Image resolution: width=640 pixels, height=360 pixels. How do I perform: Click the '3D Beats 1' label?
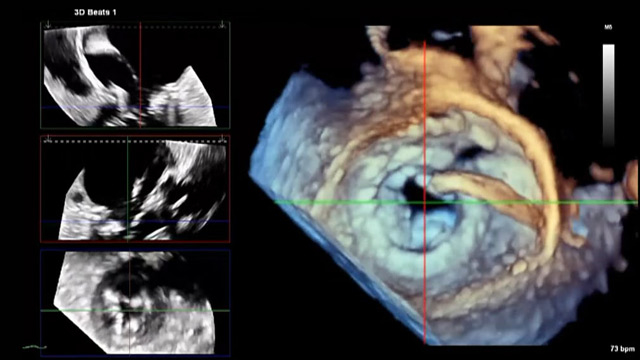point(95,12)
